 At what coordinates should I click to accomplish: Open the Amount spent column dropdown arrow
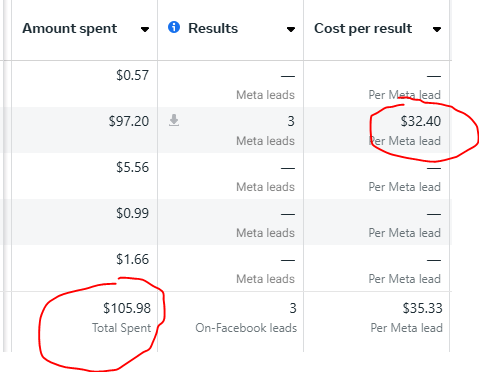[145, 30]
